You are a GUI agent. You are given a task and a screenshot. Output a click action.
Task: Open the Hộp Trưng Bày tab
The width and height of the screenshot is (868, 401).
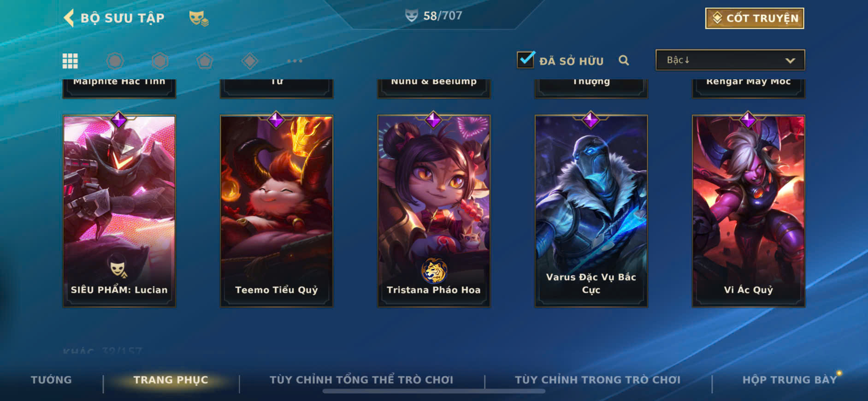pyautogui.click(x=789, y=380)
